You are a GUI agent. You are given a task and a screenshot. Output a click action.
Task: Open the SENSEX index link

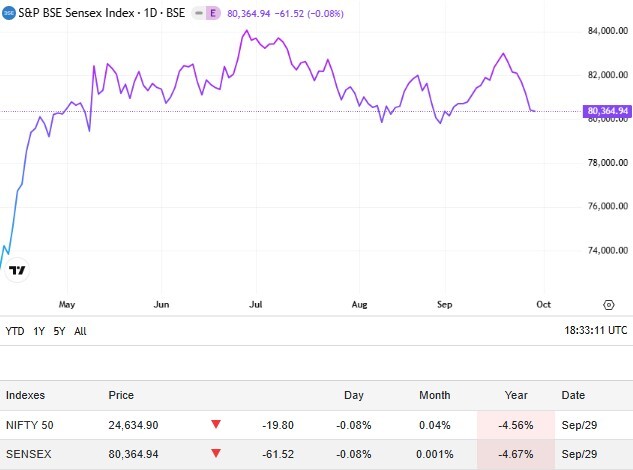pyautogui.click(x=26, y=454)
